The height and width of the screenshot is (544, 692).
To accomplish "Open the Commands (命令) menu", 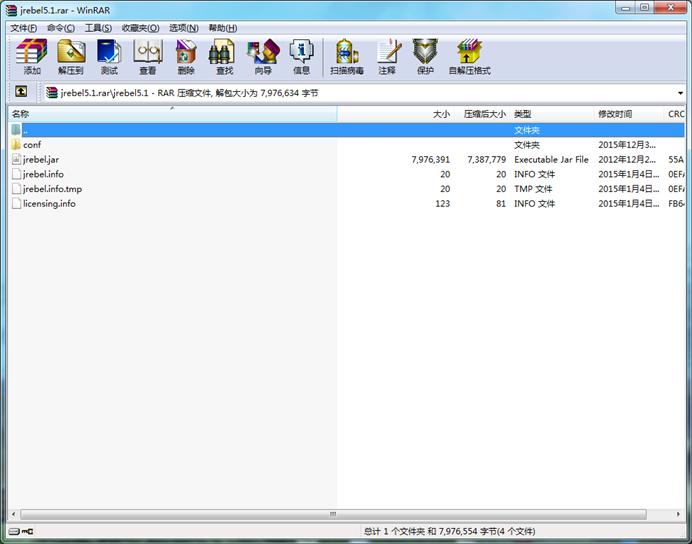I will [61, 28].
